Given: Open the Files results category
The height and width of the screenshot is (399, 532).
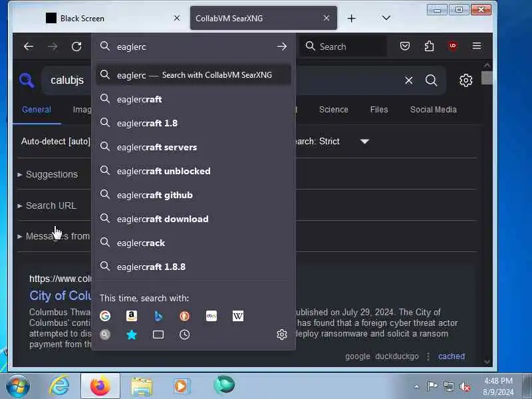Looking at the screenshot, I should (x=378, y=110).
